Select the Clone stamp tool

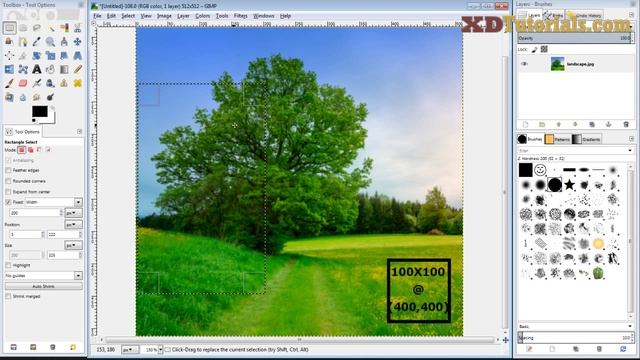64,83
